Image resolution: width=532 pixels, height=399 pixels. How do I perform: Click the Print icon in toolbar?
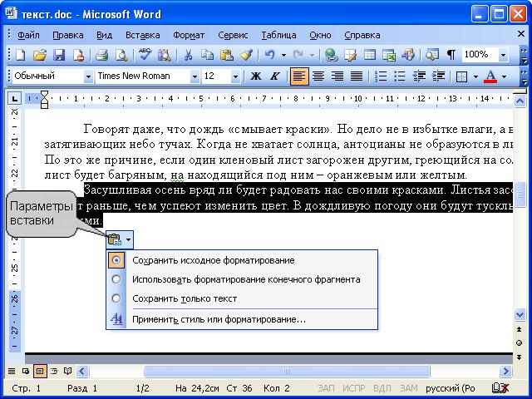[x=101, y=55]
